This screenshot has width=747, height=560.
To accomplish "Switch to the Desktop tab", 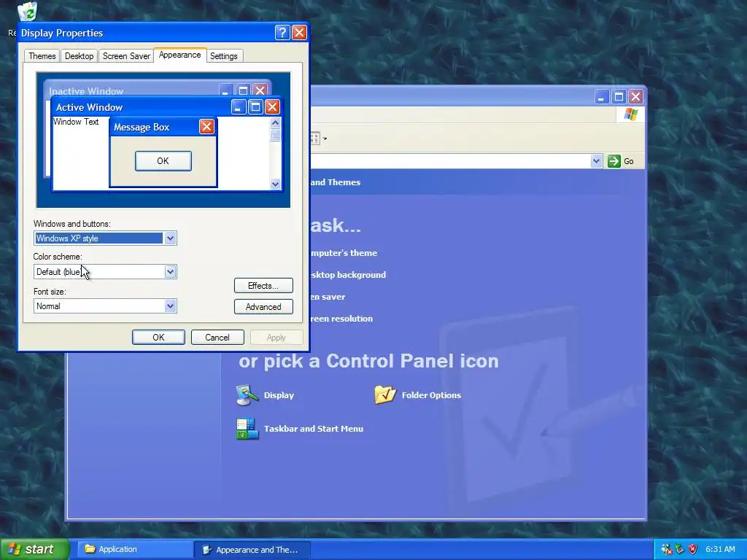I will (x=79, y=56).
